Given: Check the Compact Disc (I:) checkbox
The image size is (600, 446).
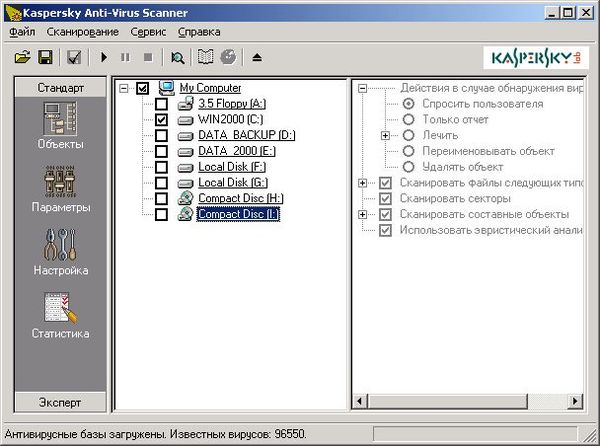Looking at the screenshot, I should pyautogui.click(x=161, y=214).
